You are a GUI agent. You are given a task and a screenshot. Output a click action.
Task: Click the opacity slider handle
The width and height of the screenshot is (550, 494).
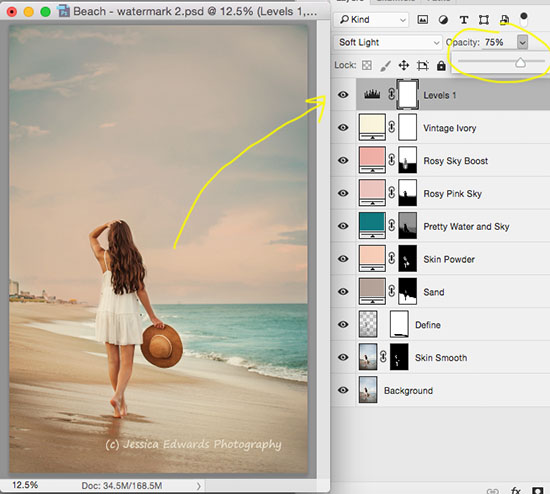pyautogui.click(x=521, y=63)
